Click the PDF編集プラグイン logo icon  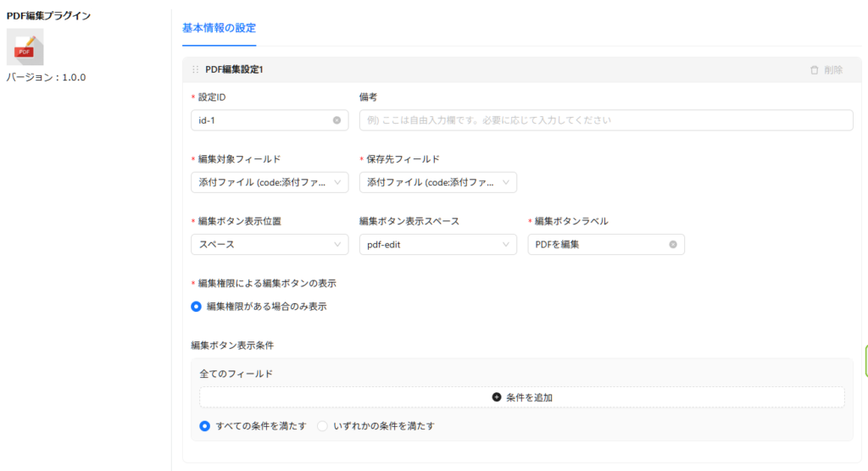(25, 47)
